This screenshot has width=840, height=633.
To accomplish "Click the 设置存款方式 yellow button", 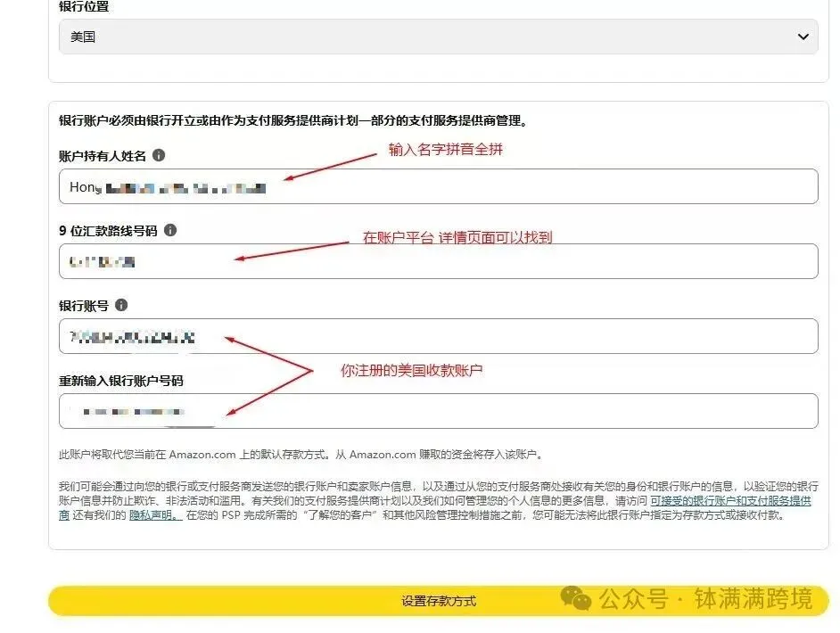I will (437, 601).
